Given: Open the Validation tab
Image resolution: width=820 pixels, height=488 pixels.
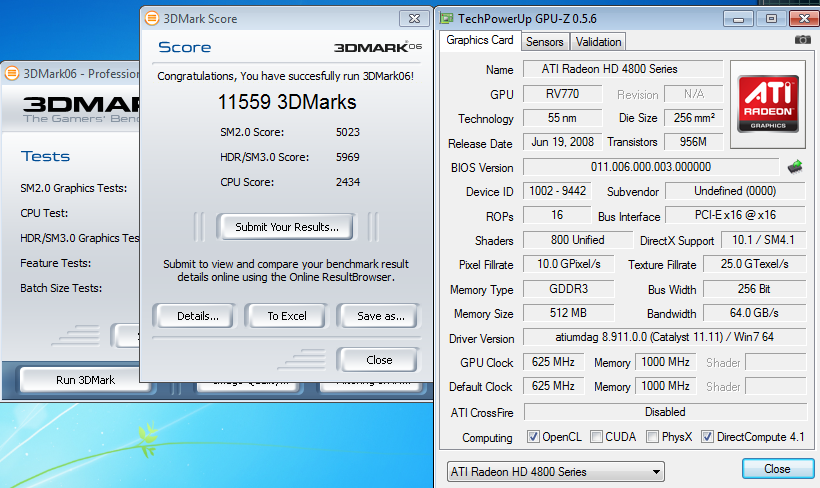Looking at the screenshot, I should pos(598,42).
